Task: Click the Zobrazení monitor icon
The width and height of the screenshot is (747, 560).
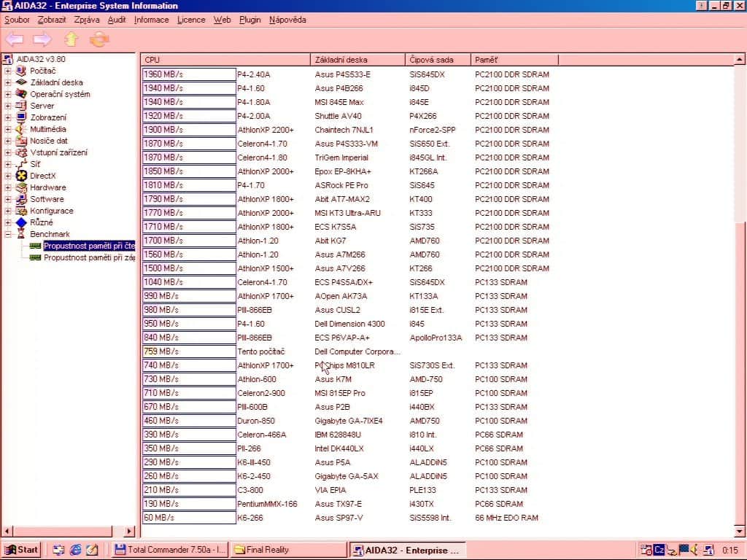Action: click(21, 117)
